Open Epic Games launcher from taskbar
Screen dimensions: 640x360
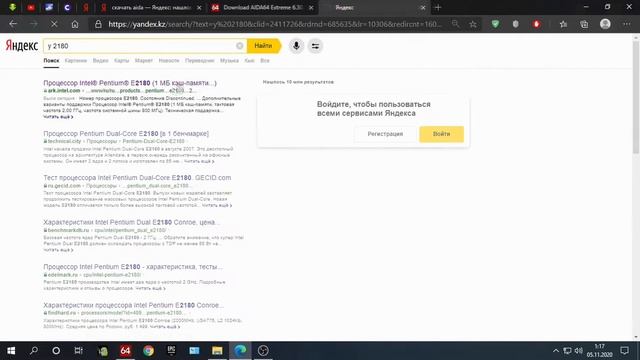tap(171, 351)
